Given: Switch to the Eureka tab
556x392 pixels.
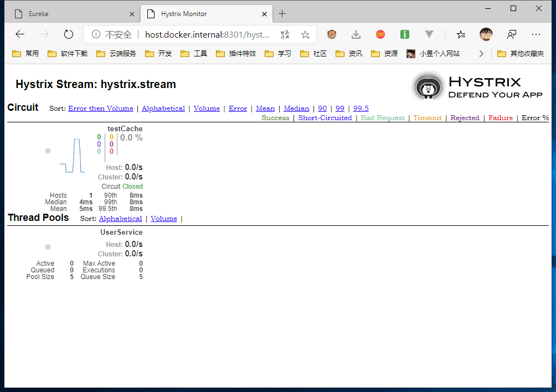Looking at the screenshot, I should 72,14.
